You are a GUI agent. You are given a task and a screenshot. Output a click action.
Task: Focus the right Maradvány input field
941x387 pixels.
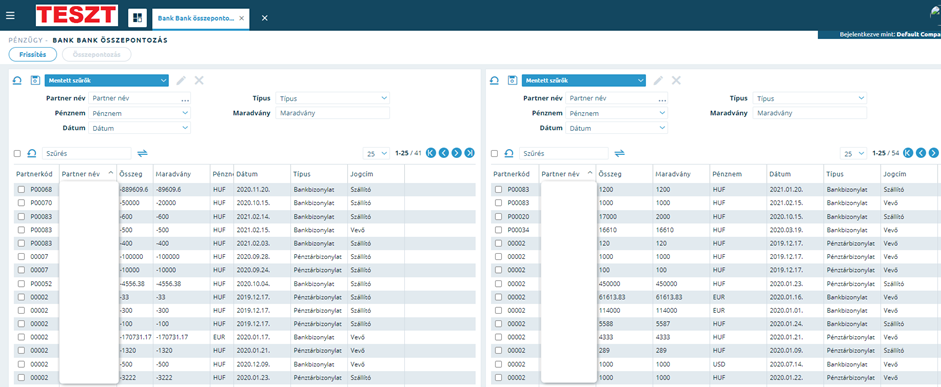[x=810, y=113]
